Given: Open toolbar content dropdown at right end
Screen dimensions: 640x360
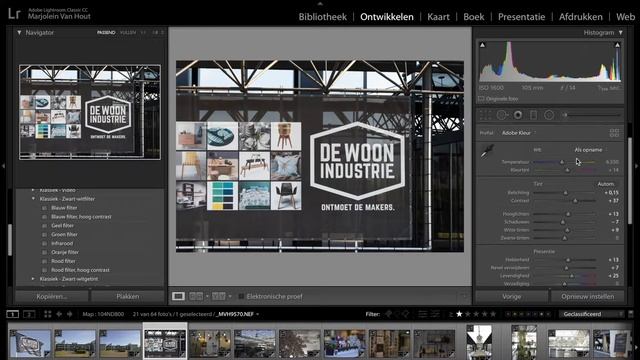Looking at the screenshot, I should coord(463,296).
